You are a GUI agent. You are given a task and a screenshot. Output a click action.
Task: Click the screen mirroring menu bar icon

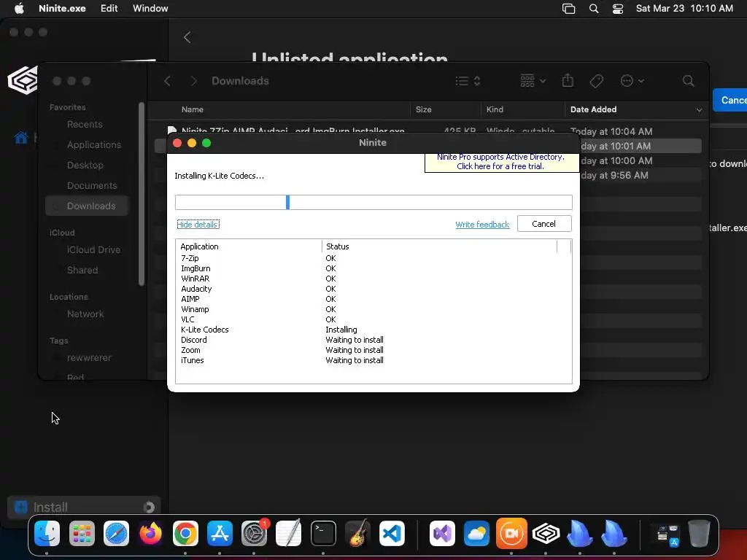pyautogui.click(x=568, y=9)
